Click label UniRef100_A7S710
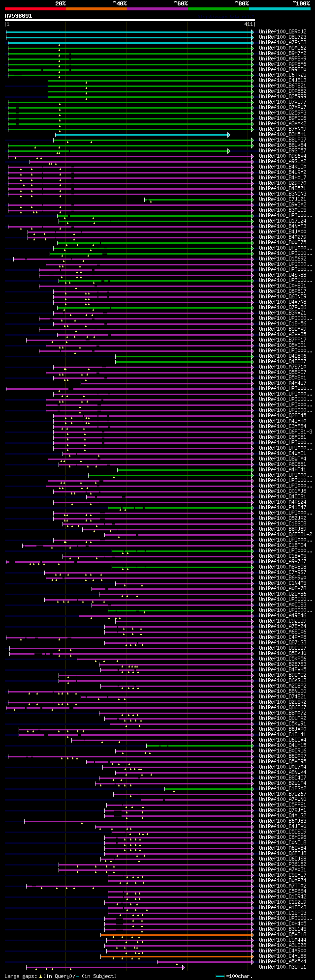Screen dimensions: 315x980 283,367
